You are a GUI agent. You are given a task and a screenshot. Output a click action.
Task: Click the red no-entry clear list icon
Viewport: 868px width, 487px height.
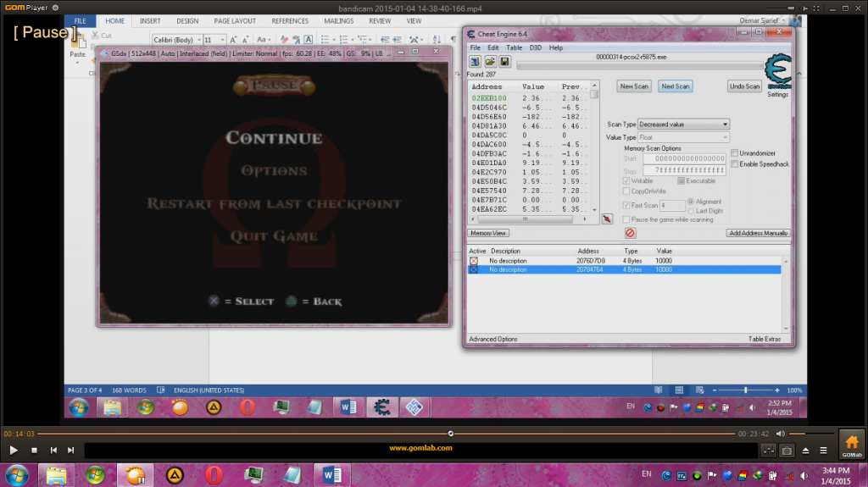tap(630, 233)
